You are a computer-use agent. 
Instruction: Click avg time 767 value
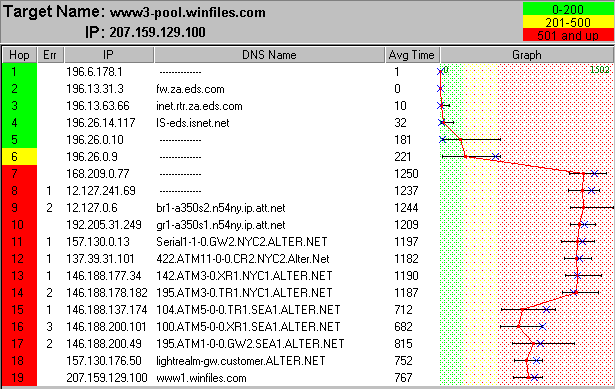point(403,378)
